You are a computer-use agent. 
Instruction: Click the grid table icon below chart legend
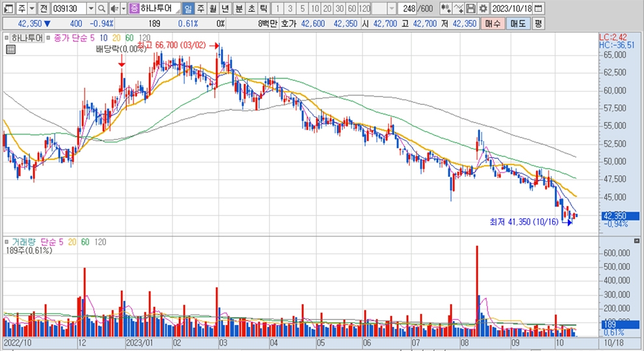coord(10,49)
